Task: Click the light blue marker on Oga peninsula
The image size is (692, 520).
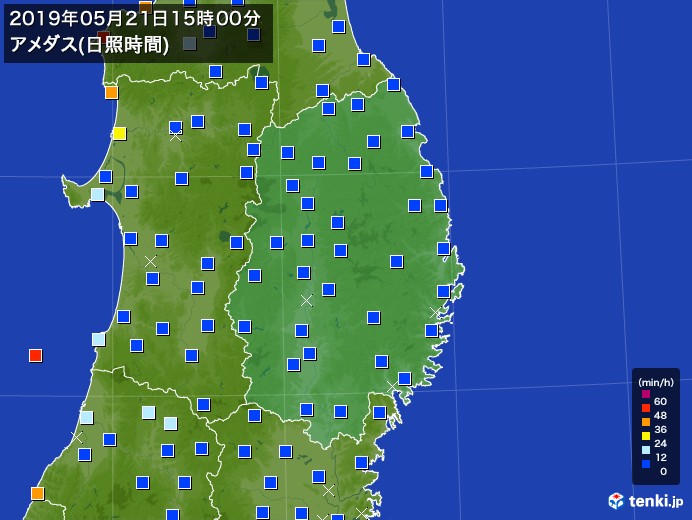Action: (98, 194)
